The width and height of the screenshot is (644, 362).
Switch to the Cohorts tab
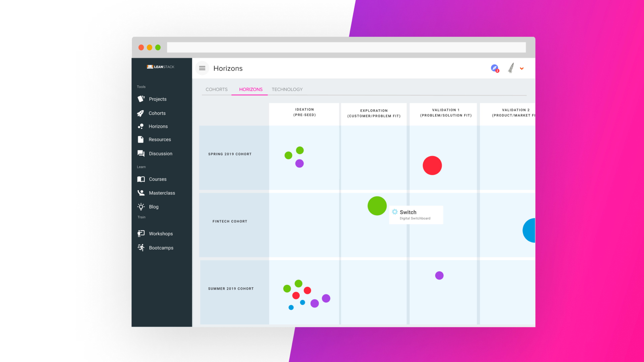coord(217,89)
